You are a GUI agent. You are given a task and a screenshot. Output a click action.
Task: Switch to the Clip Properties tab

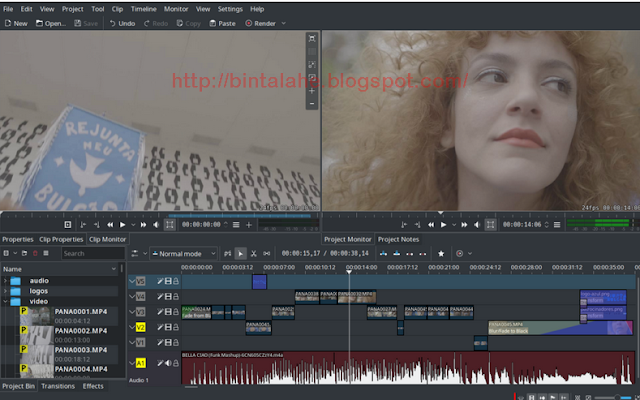(x=61, y=240)
